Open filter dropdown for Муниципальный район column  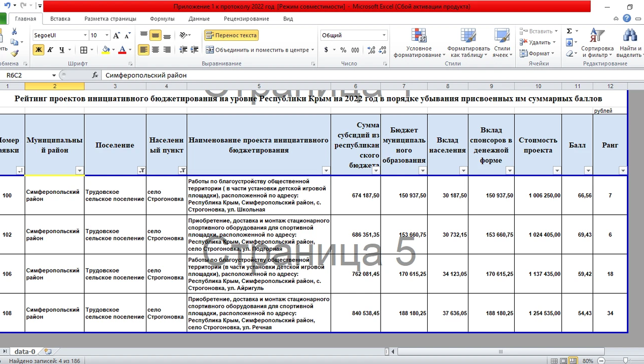pos(80,171)
